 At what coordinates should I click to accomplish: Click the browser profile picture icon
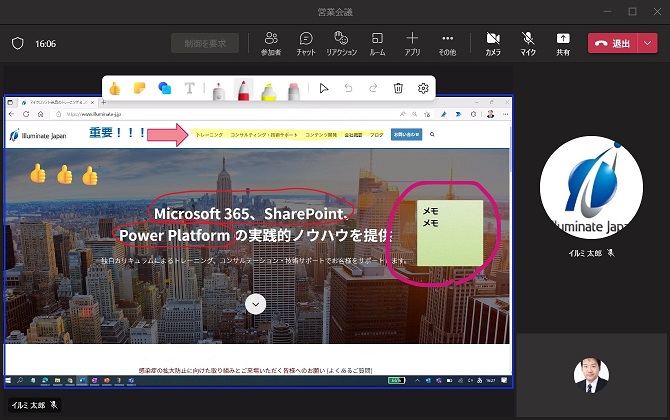[491, 114]
